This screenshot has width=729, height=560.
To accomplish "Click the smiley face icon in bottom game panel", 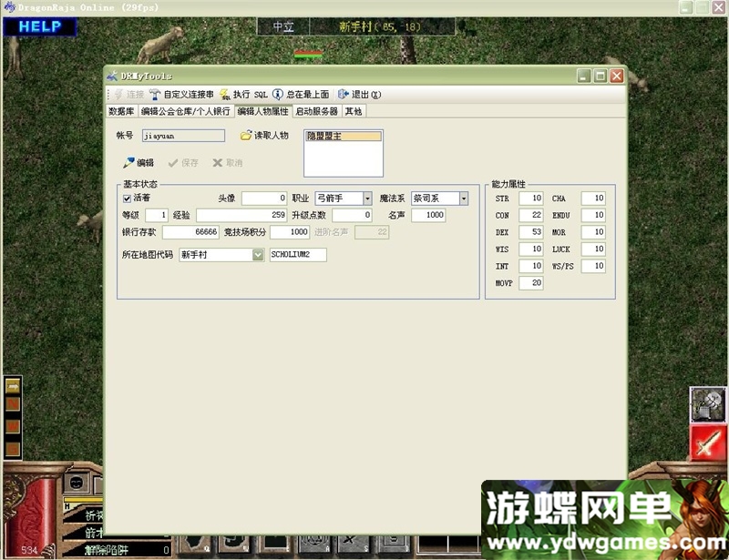I will pos(75,483).
